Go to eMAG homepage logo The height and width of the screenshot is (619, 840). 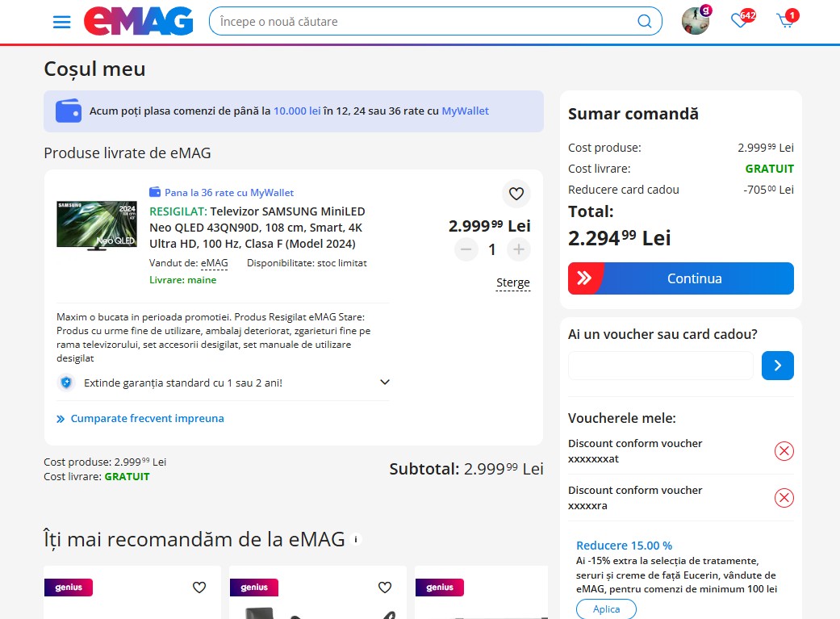138,22
